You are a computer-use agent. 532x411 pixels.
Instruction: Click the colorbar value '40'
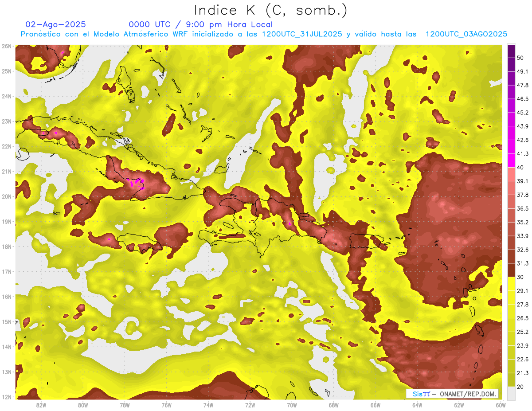pos(520,168)
